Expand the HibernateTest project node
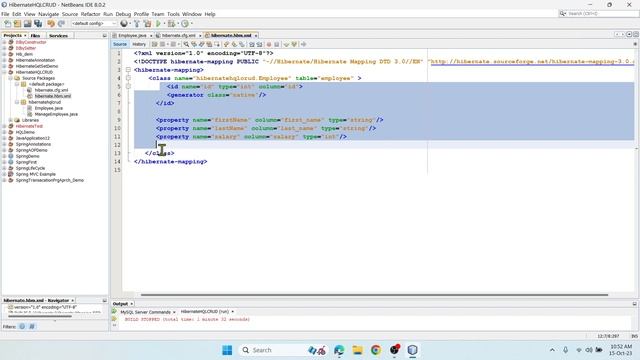Image resolution: width=640 pixels, height=360 pixels. click(x=4, y=126)
